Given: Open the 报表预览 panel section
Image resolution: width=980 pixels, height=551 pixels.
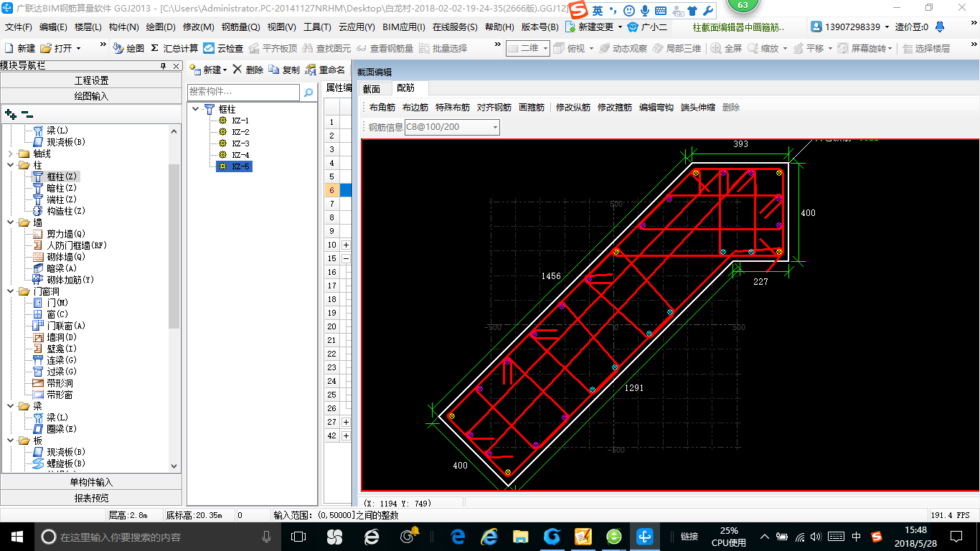Looking at the screenshot, I should tap(91, 498).
